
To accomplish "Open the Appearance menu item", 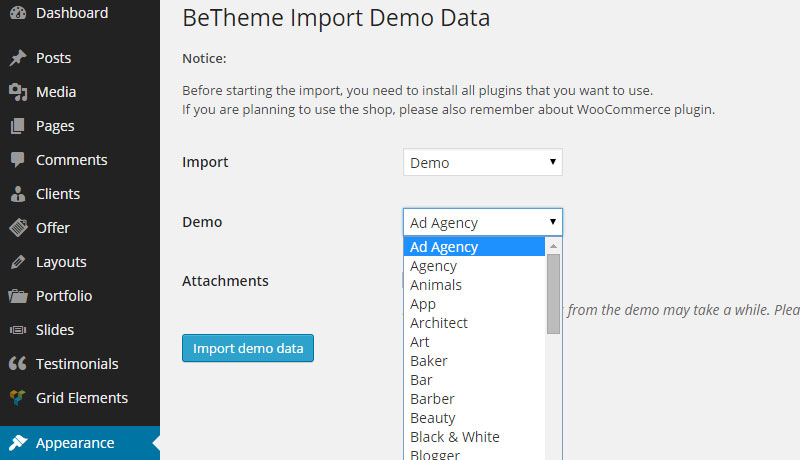I will (75, 443).
